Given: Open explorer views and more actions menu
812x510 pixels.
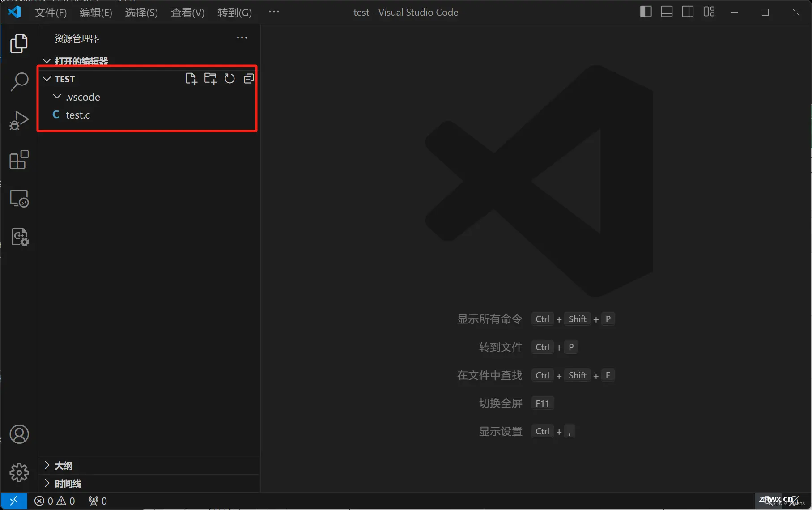Looking at the screenshot, I should pyautogui.click(x=242, y=38).
